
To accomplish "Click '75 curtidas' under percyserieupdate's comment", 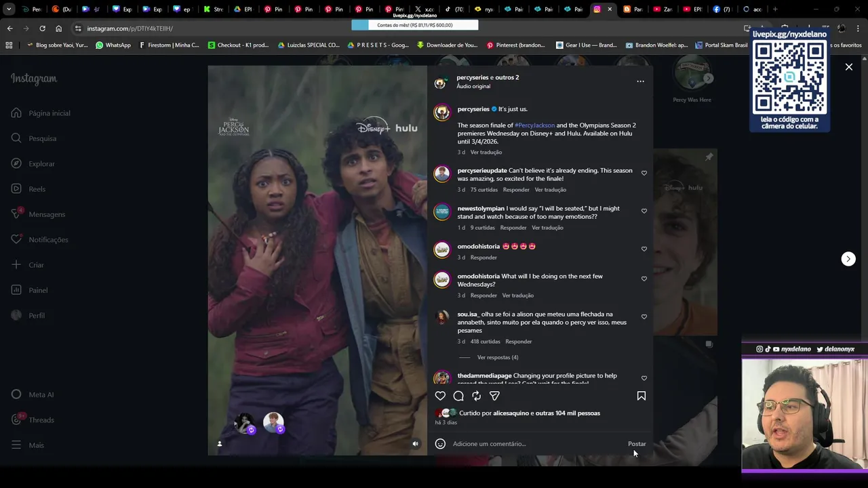I will click(484, 190).
